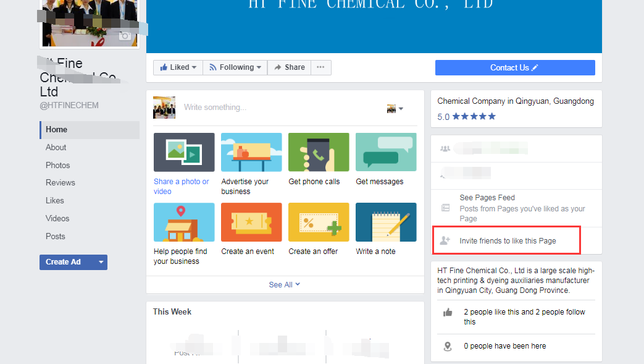Click the location pin icon beside people have been here
The width and height of the screenshot is (644, 364).
[x=448, y=346]
